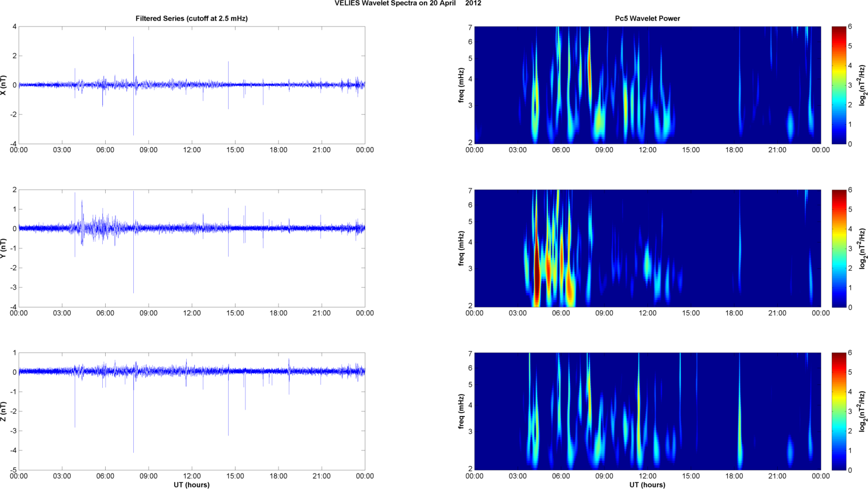Click the '2' frequency tick of the bottom wavelet plot

click(470, 469)
